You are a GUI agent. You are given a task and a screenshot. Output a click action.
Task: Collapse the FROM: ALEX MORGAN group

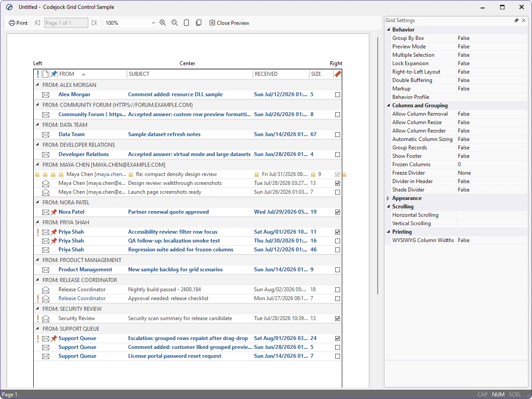tap(37, 85)
